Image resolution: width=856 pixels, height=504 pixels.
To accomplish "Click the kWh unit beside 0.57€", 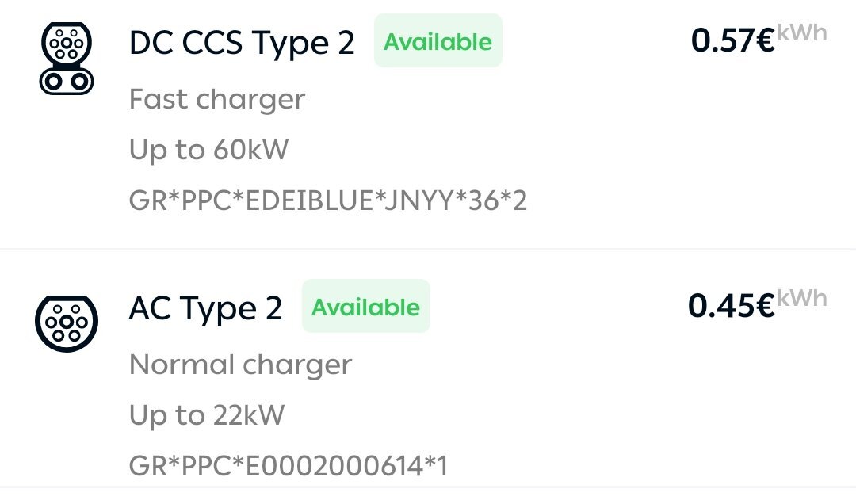I will pos(802,32).
